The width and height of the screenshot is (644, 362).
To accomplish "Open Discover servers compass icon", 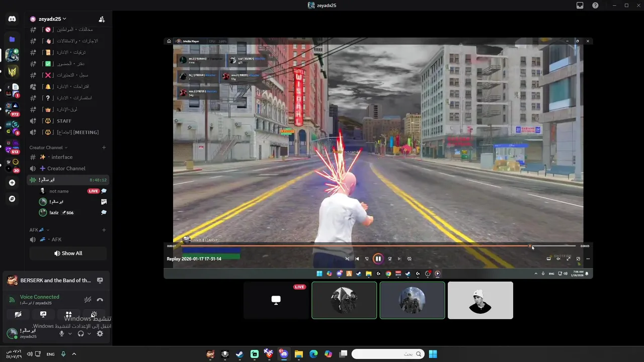I will 12,199.
